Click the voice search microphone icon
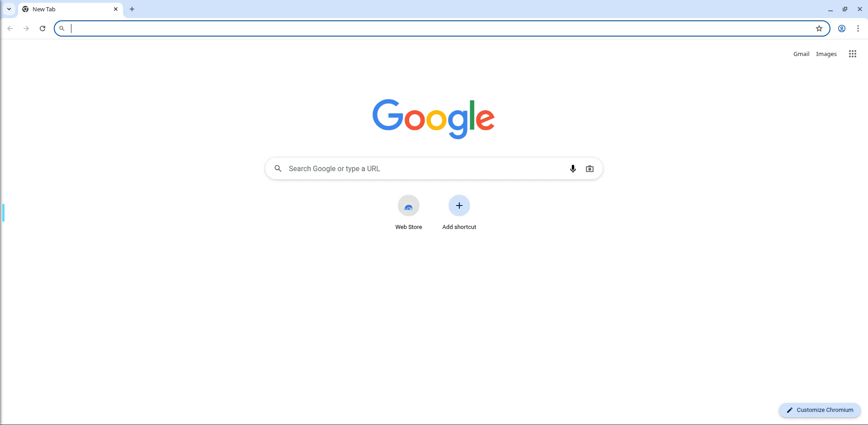 [x=573, y=168]
